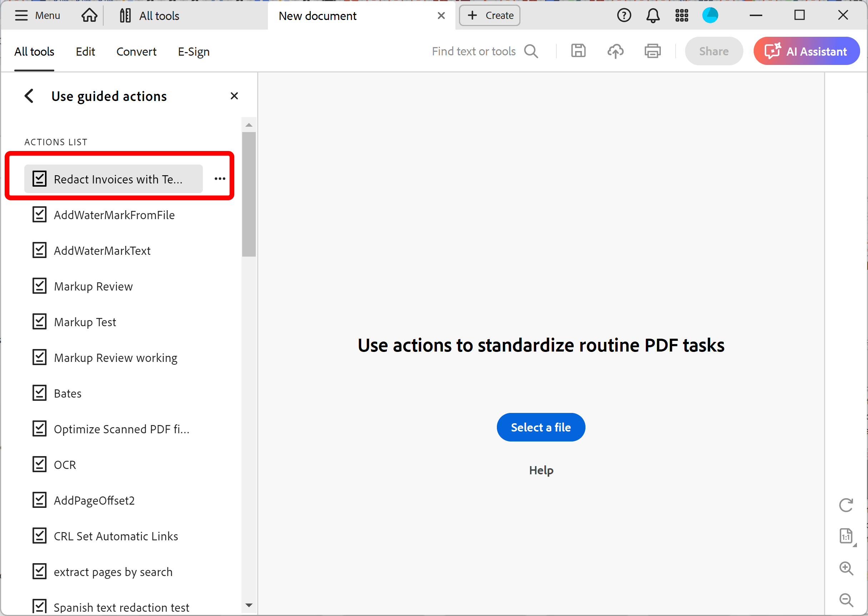Click the Rotate view icon

click(846, 505)
